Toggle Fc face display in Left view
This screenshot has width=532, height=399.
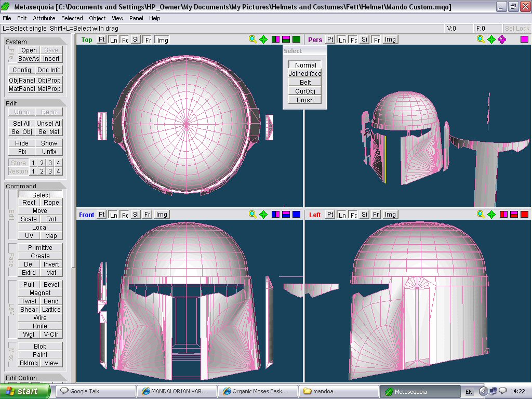point(353,215)
